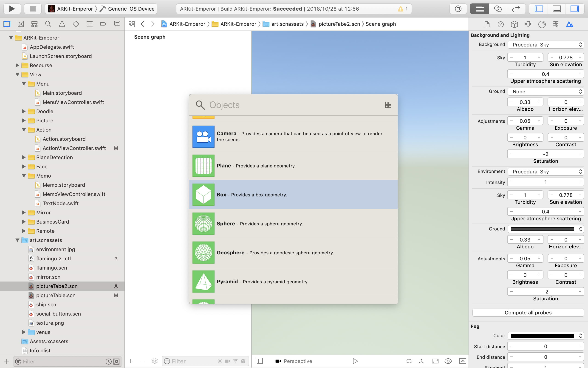
Task: Open the Fog Color swatch
Action: (542, 336)
